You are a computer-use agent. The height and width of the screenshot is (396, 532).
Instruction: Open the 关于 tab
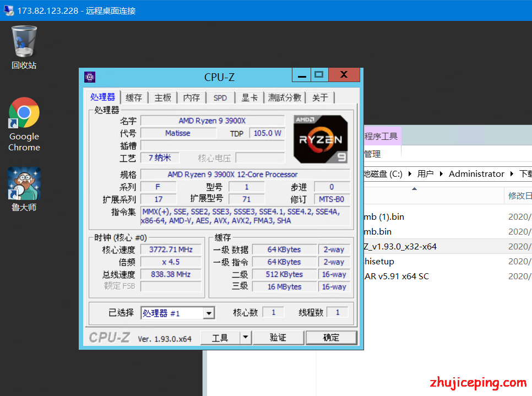pos(321,97)
